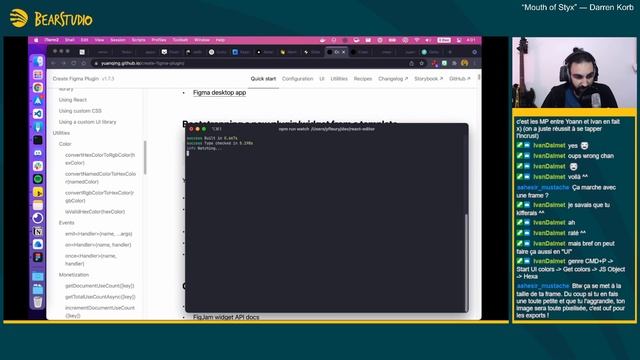The height and width of the screenshot is (360, 640).
Task: Launch Google Chrome from the dock
Action: click(x=38, y=88)
